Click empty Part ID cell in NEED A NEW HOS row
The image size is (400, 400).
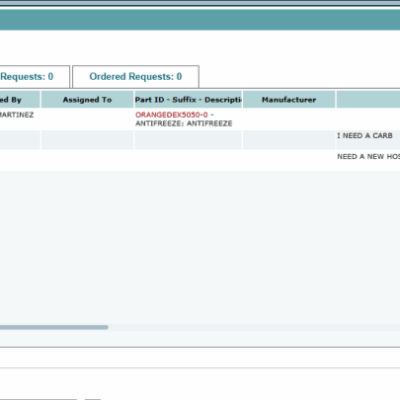click(x=188, y=160)
